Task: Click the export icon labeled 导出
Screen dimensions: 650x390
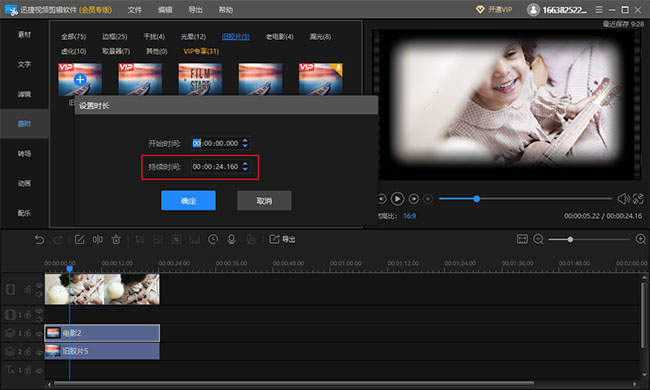Action: (282, 239)
